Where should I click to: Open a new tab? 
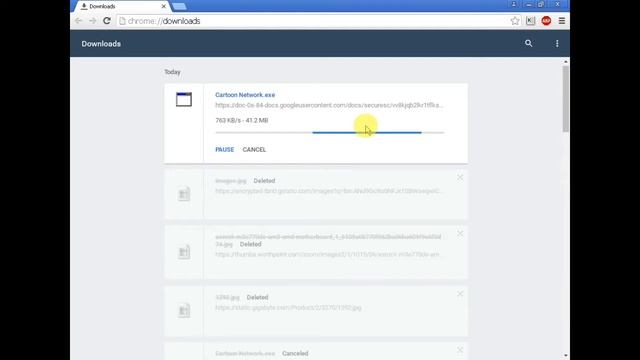click(179, 6)
